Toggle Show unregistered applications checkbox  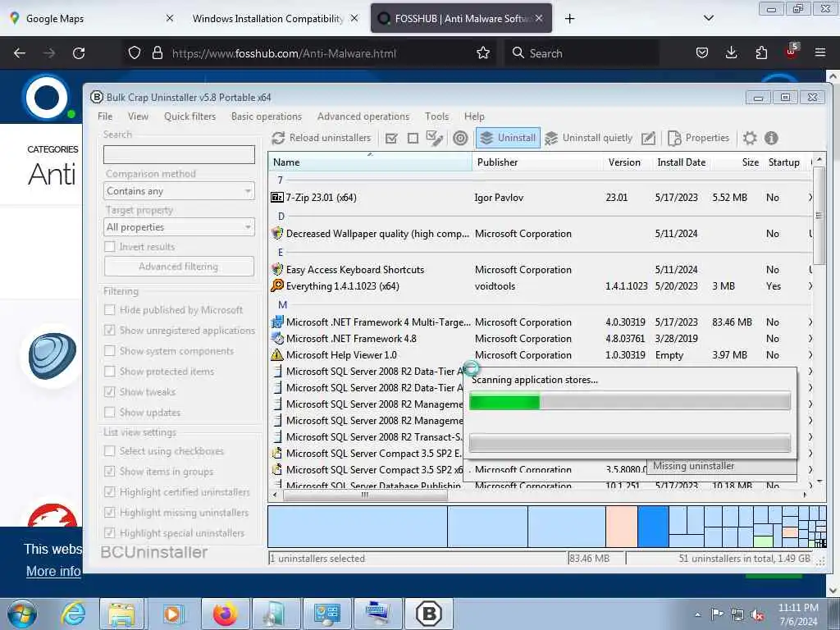click(x=110, y=330)
